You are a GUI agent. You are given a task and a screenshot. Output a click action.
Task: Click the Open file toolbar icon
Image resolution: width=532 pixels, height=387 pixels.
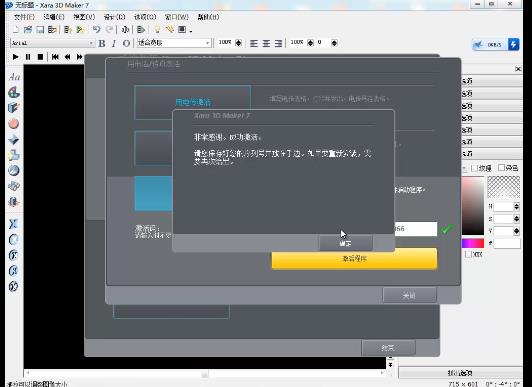click(x=28, y=30)
